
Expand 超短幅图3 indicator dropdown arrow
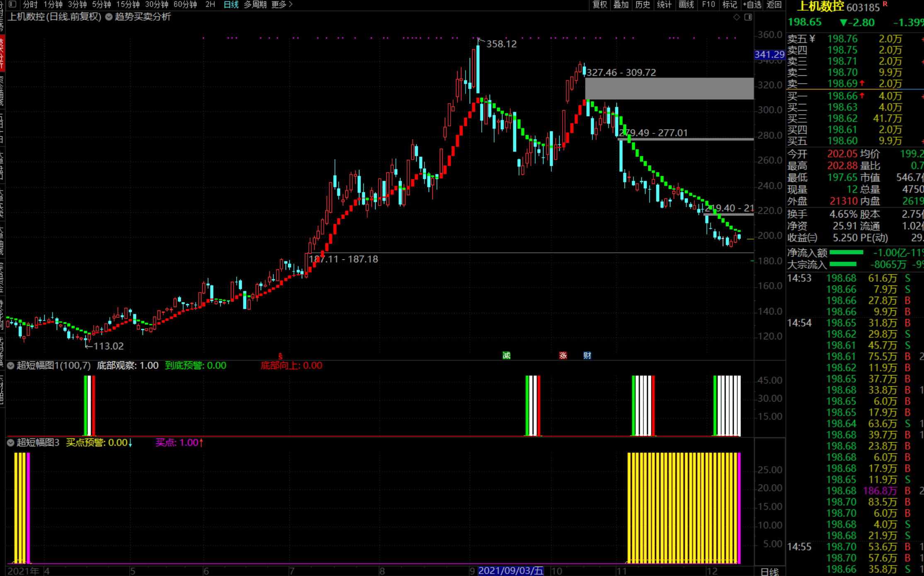11,443
